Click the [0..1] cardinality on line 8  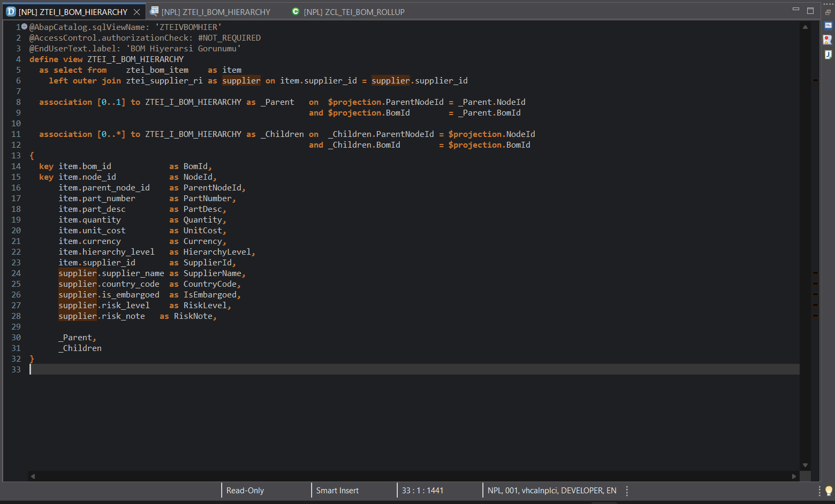111,102
